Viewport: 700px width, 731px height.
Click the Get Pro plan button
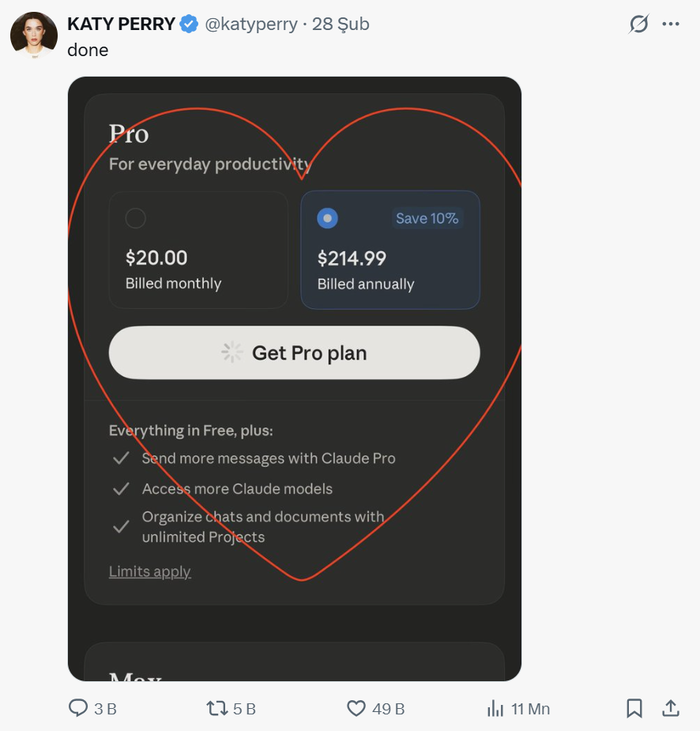pos(294,352)
